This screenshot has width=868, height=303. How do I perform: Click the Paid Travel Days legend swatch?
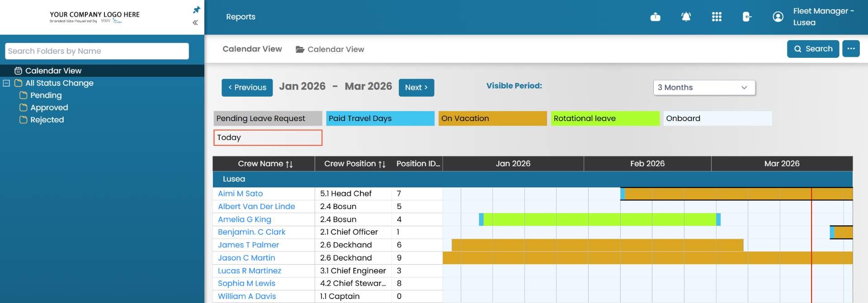[x=380, y=118]
